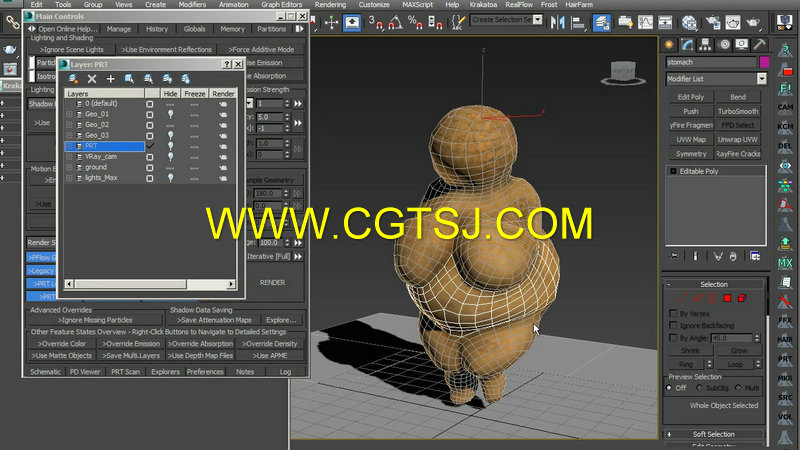Expand the lights_Max layer tree node
The image size is (800, 450).
pos(69,178)
